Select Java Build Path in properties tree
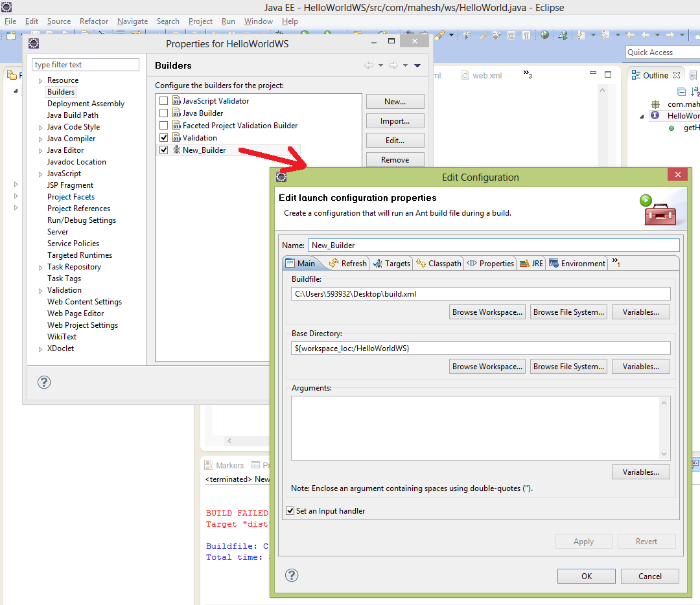The image size is (700, 605). pyautogui.click(x=73, y=115)
